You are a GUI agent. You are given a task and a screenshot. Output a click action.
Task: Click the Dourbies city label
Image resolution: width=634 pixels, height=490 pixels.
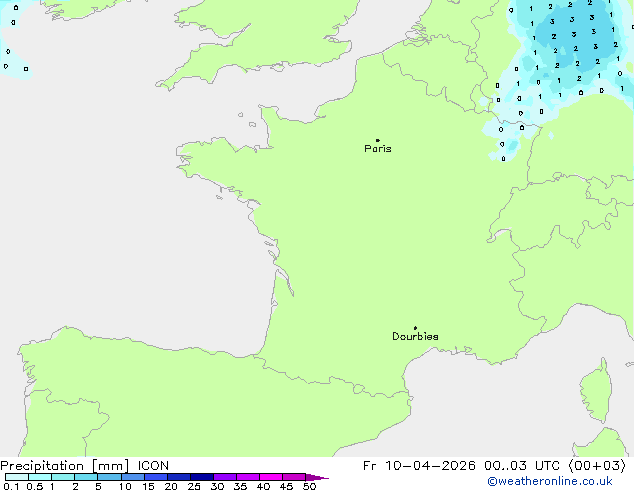pos(415,336)
